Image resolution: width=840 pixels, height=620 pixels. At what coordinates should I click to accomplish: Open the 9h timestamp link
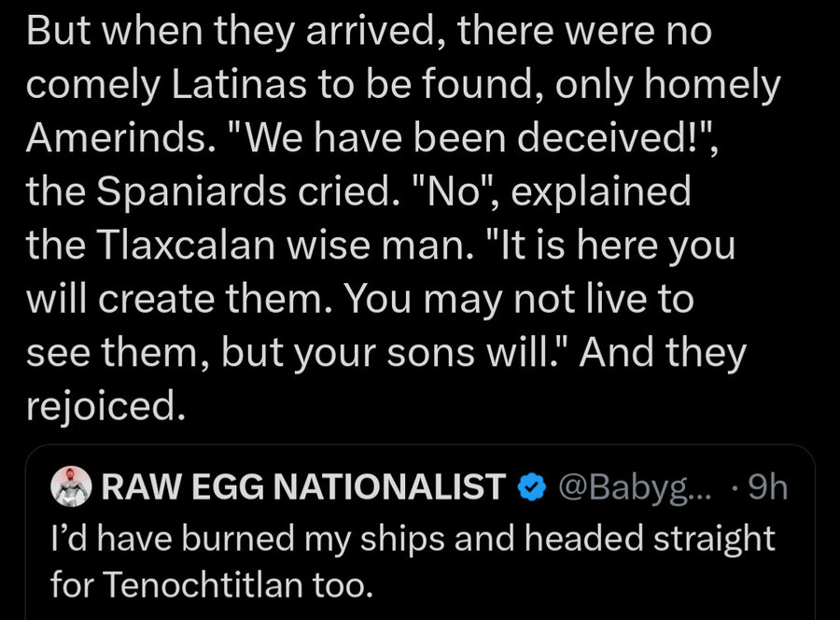tap(768, 487)
